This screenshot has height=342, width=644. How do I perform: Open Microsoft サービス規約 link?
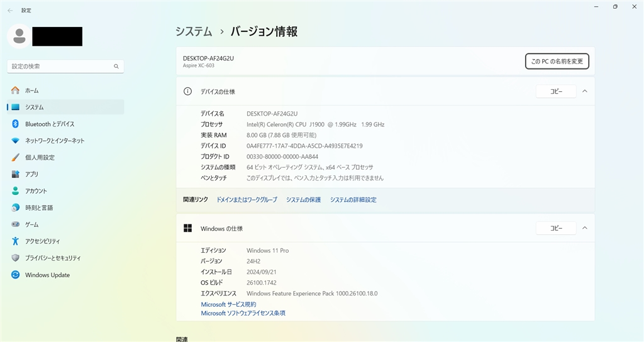pos(228,304)
